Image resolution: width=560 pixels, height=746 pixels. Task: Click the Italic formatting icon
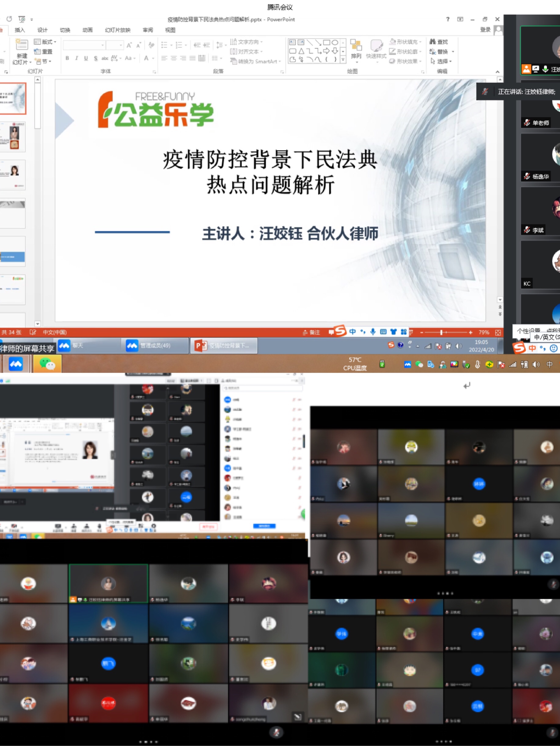coord(77,58)
